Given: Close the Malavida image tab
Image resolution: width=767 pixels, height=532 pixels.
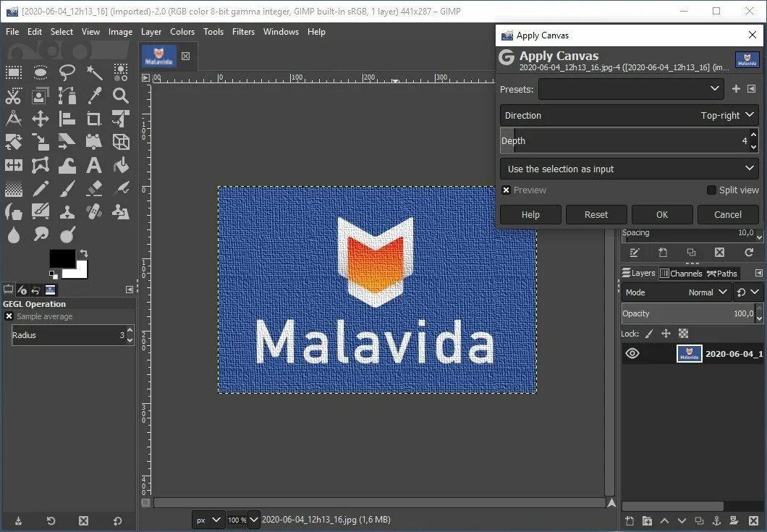Looking at the screenshot, I should tap(186, 56).
